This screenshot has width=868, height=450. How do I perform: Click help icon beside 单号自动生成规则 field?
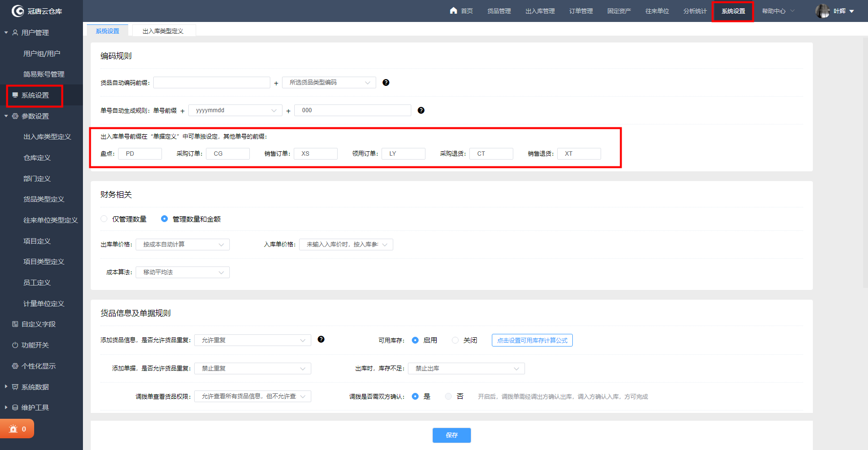[x=421, y=110]
